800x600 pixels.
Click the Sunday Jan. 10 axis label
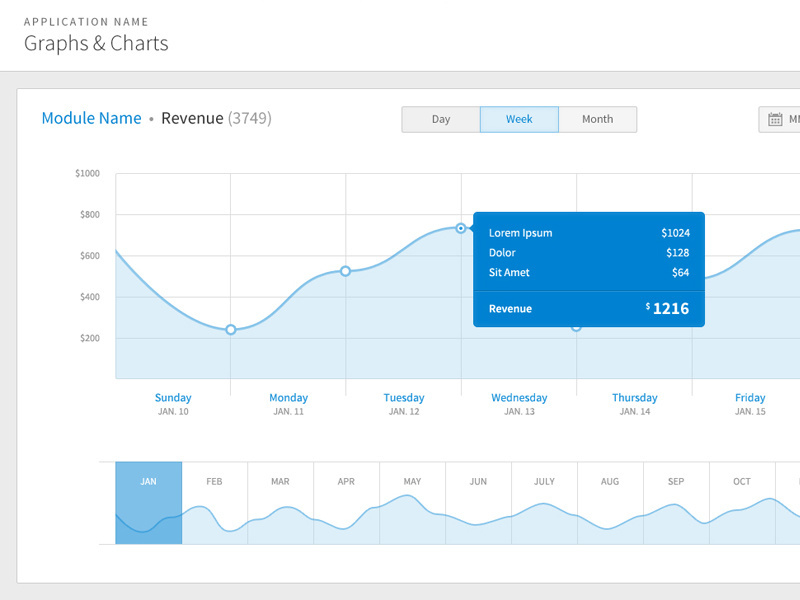[x=173, y=404]
